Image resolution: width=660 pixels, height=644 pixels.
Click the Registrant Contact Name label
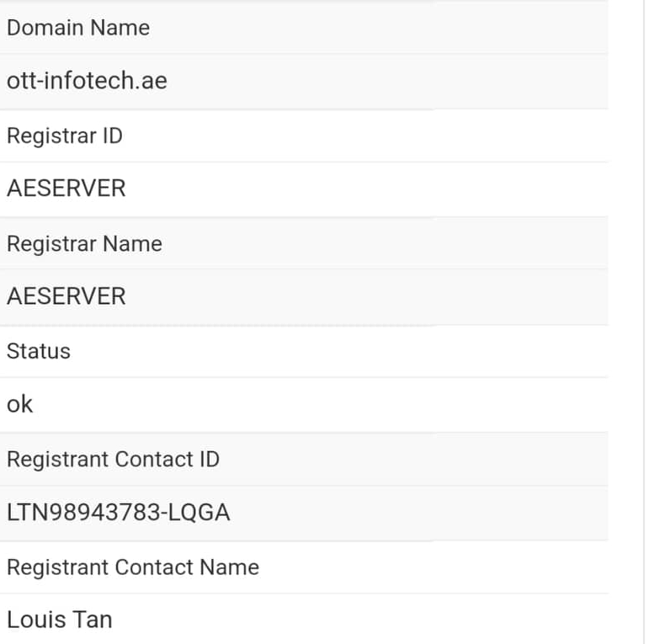(x=132, y=567)
